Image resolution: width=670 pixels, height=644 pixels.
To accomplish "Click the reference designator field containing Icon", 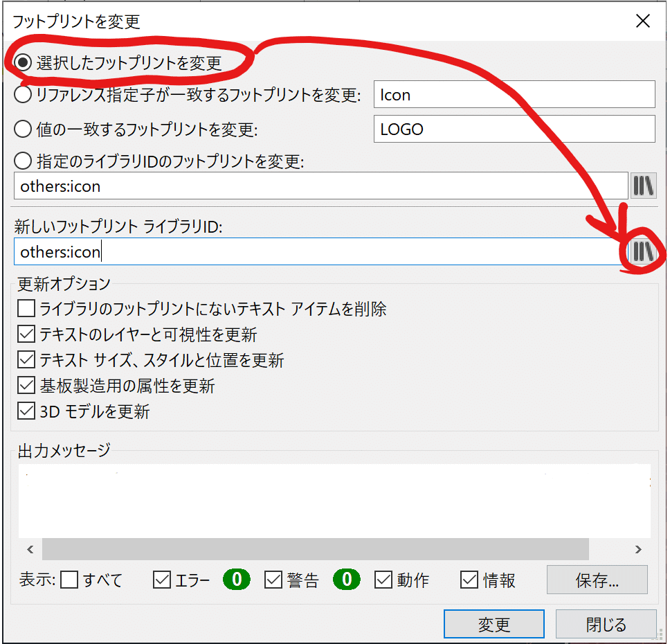I will (514, 94).
